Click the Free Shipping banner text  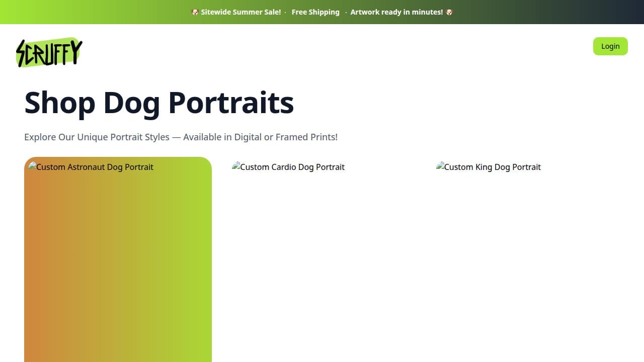point(315,12)
